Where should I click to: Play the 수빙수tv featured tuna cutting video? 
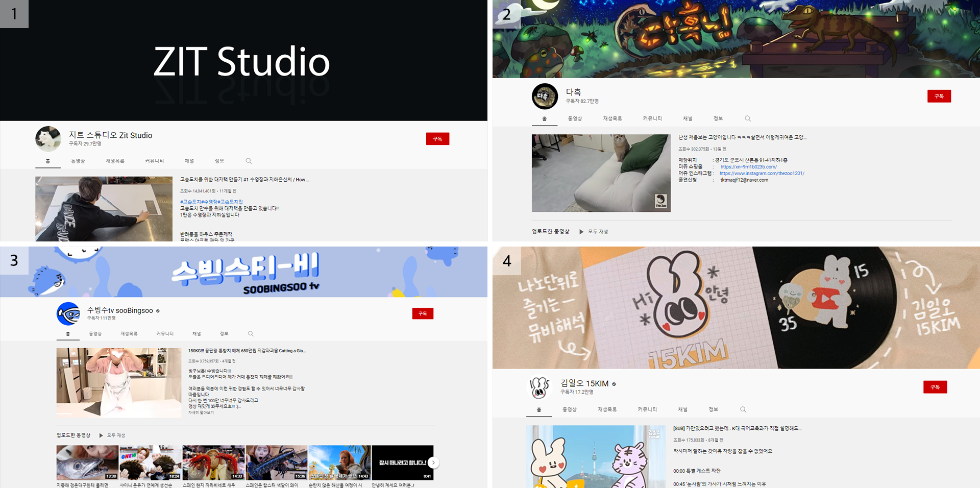click(x=119, y=383)
